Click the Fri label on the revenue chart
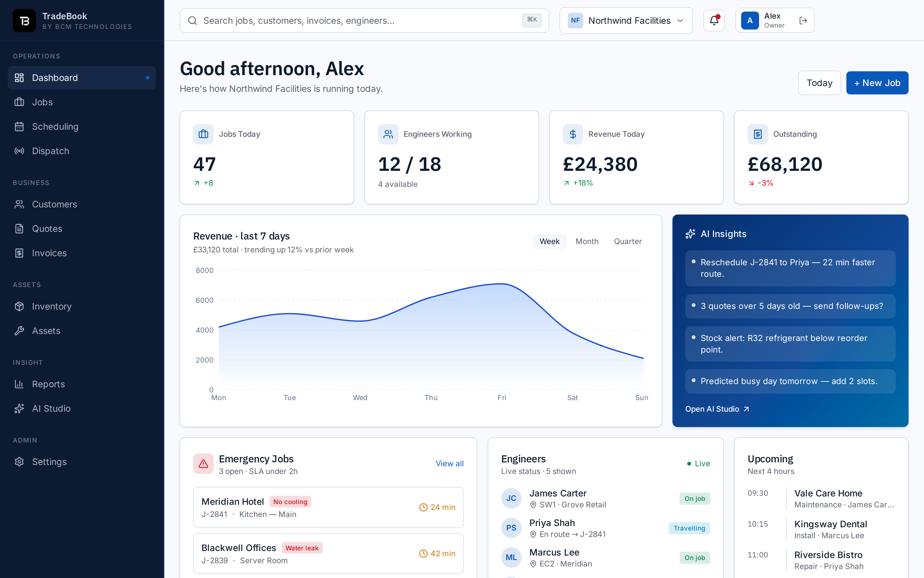Screen dimensions: 924x578 click(x=502, y=398)
